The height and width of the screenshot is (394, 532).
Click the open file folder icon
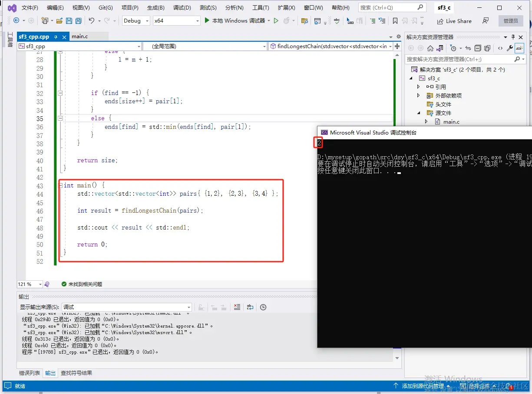coord(59,21)
